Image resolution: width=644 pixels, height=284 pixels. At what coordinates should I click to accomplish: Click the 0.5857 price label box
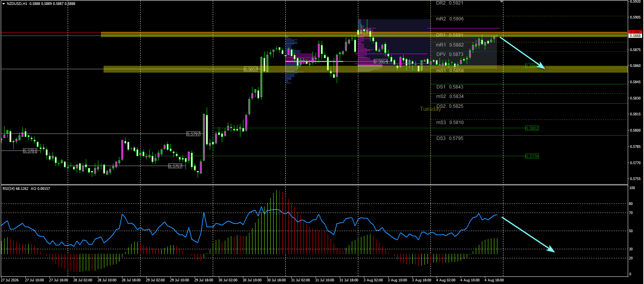(x=251, y=69)
